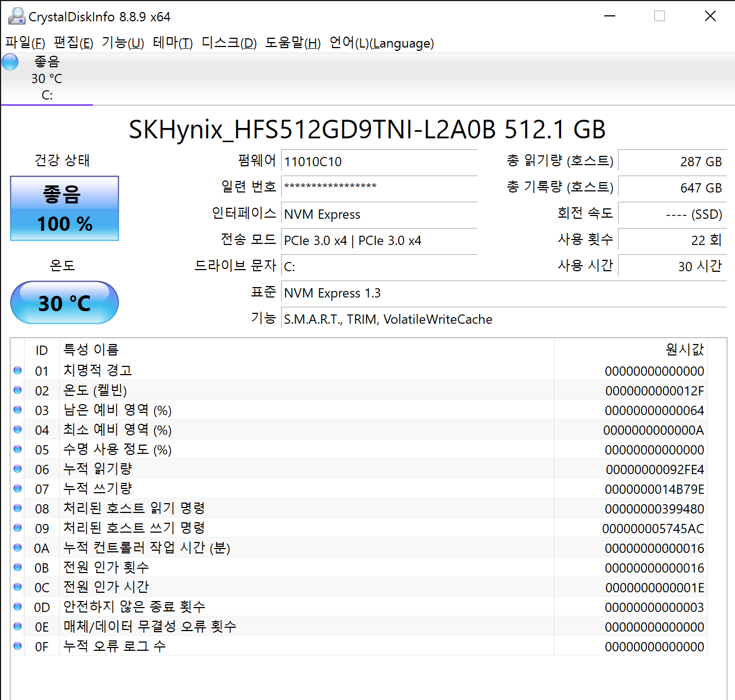
Task: Click status dot of row 09 호스트 쓰기 명령
Action: click(17, 528)
